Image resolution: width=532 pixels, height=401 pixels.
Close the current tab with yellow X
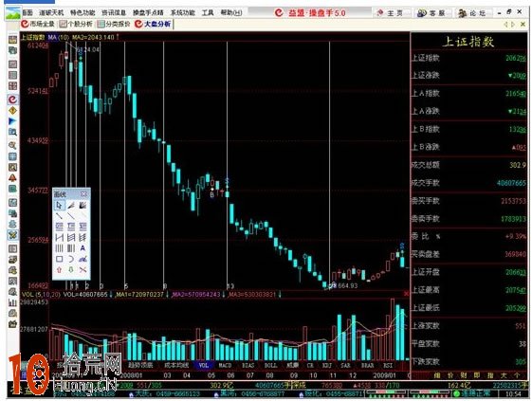click(x=523, y=25)
